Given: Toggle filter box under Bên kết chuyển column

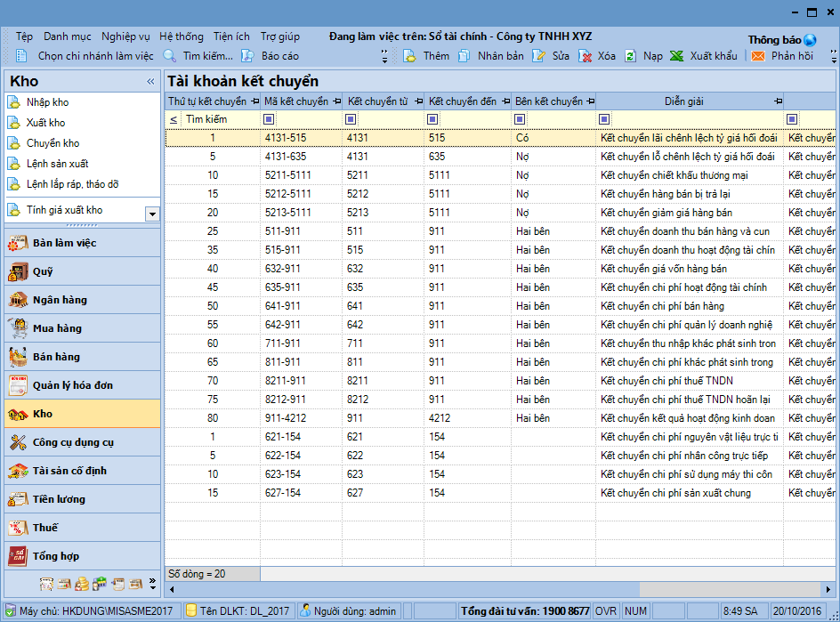Looking at the screenshot, I should pyautogui.click(x=520, y=119).
